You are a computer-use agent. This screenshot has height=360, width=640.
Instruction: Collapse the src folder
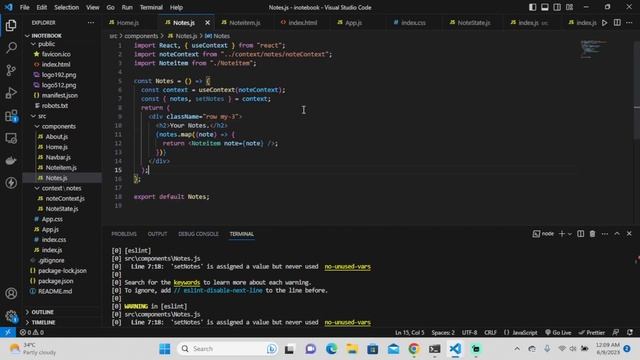coord(33,116)
